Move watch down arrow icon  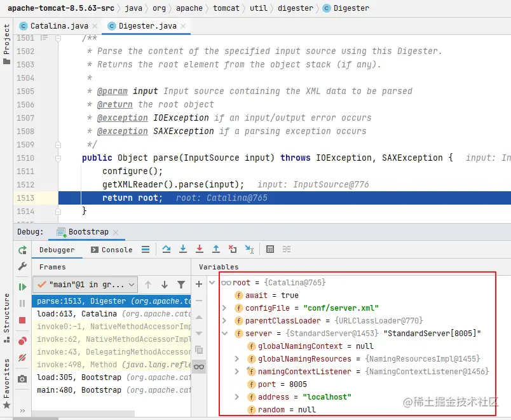[x=199, y=333]
